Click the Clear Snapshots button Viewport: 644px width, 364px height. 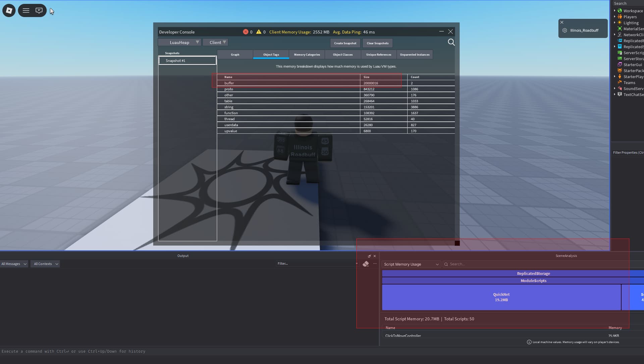coord(378,43)
